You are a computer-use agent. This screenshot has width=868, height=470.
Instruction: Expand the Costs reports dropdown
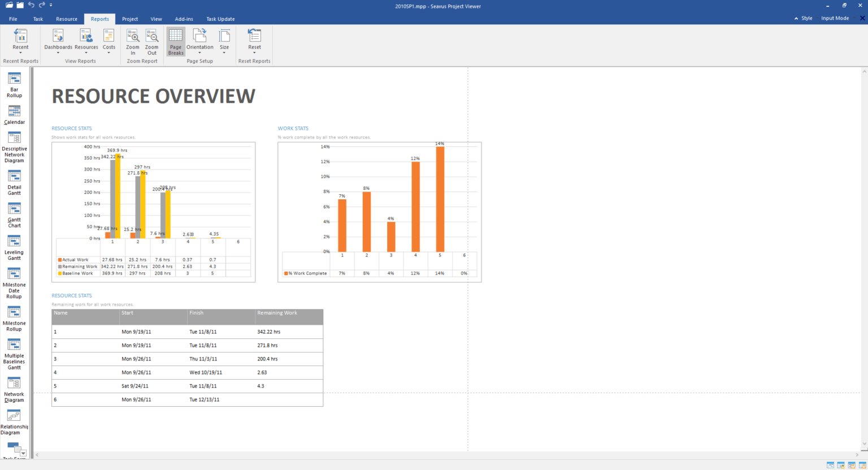point(109,42)
